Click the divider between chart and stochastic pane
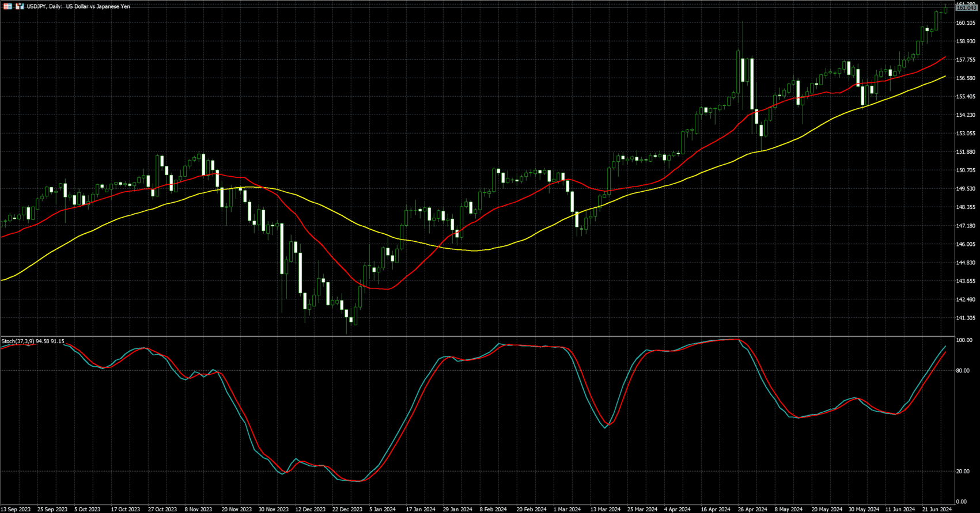This screenshot has width=980, height=513. point(477,336)
